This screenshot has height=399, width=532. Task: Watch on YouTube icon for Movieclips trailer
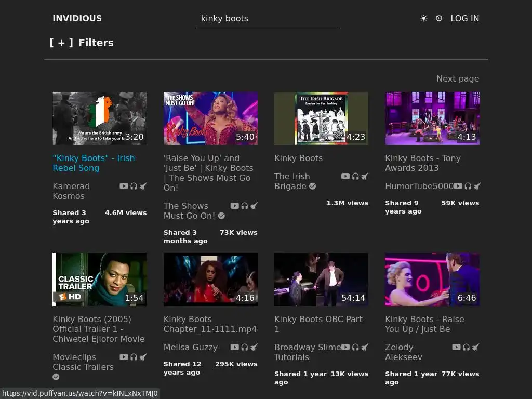coord(124,357)
